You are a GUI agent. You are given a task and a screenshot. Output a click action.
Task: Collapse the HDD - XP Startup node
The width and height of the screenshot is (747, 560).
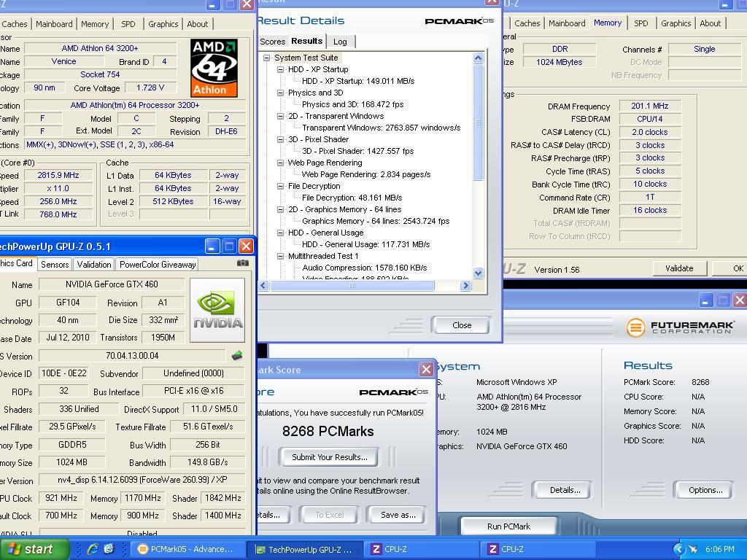(281, 69)
